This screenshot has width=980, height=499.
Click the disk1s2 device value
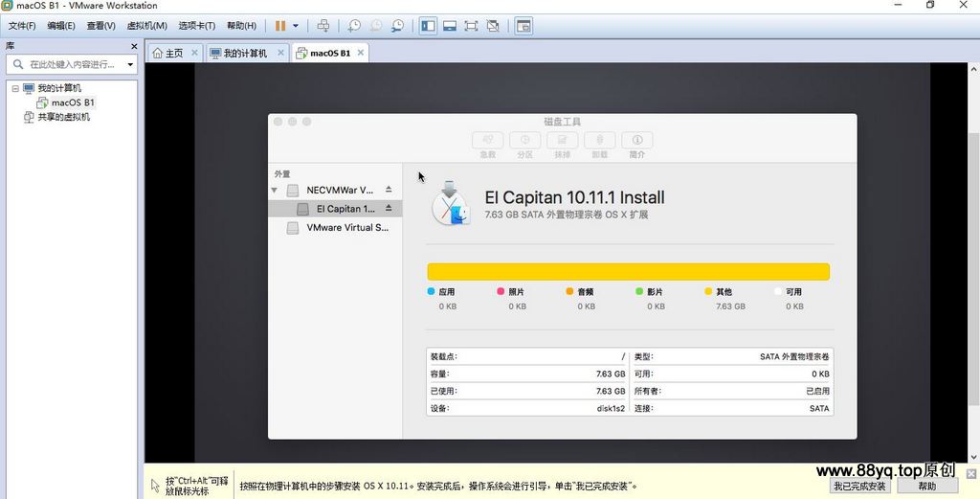[611, 408]
